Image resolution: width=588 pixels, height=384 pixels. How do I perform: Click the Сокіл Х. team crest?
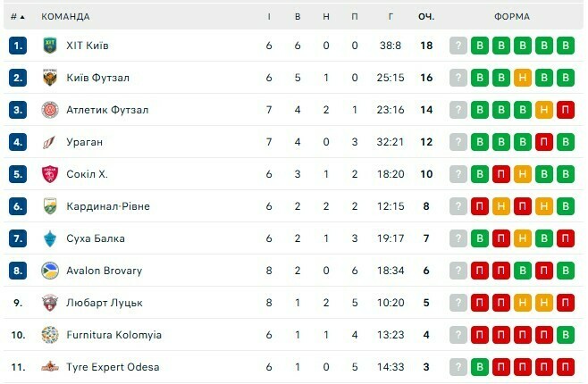[49, 174]
